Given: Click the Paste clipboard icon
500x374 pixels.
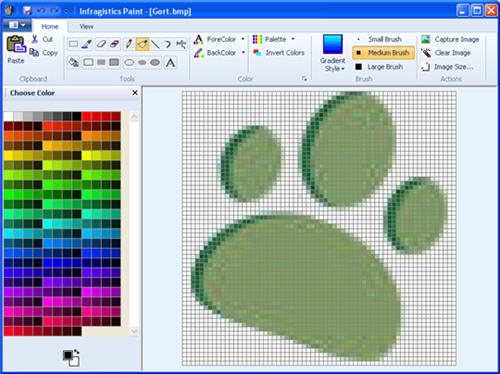Looking at the screenshot, I should click(16, 45).
